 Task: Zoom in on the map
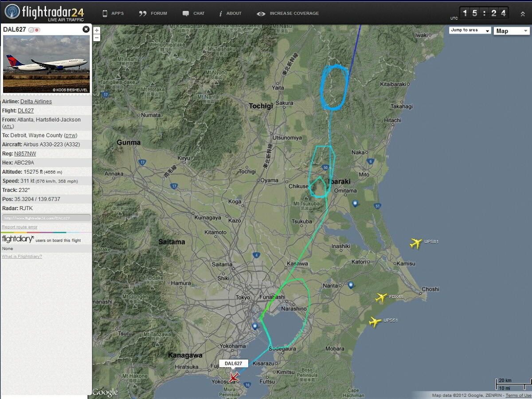tap(97, 31)
